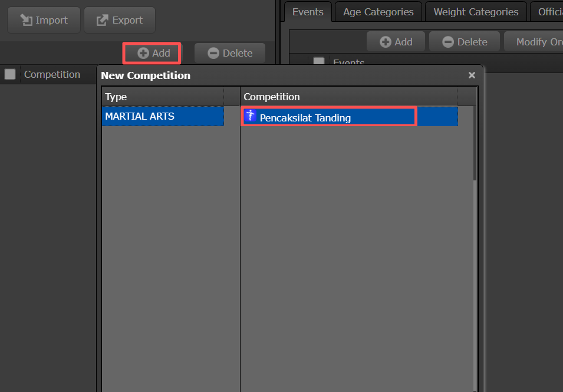Click the Modify Order button

pos(534,42)
